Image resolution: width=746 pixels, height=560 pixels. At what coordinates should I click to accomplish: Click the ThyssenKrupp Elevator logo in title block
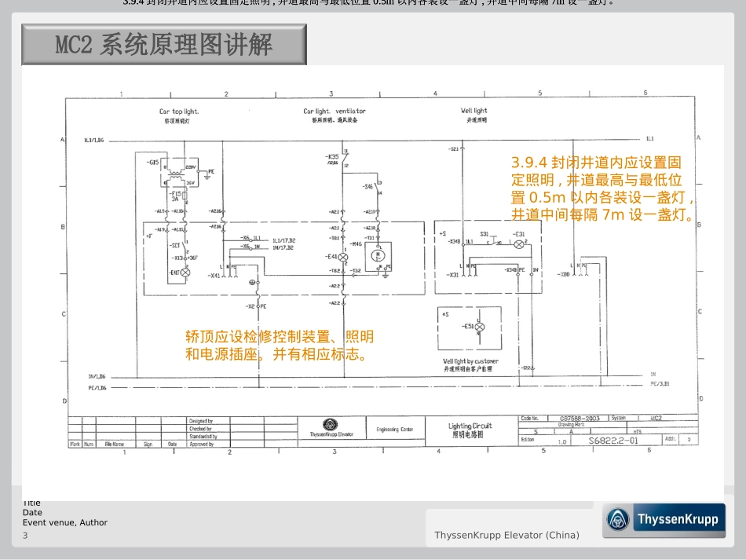click(x=331, y=427)
